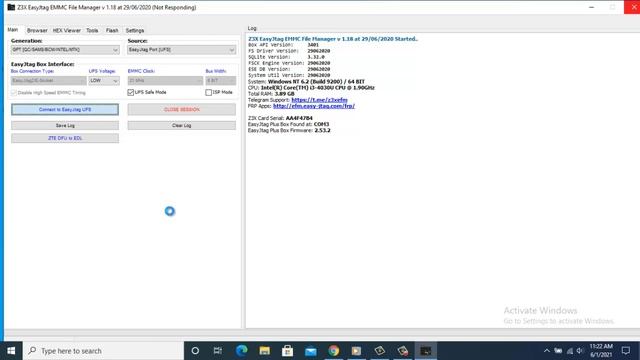Click the 'Box API Version' log line

(283, 45)
